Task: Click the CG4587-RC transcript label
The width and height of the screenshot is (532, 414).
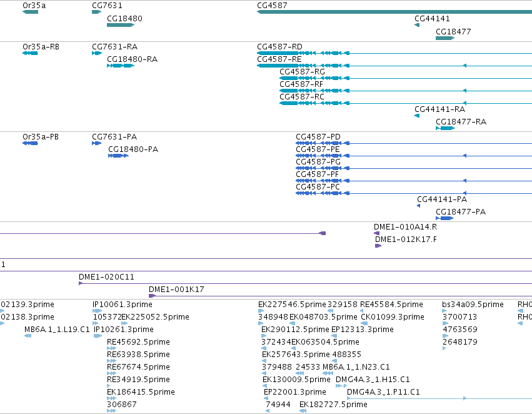Action: click(x=301, y=97)
